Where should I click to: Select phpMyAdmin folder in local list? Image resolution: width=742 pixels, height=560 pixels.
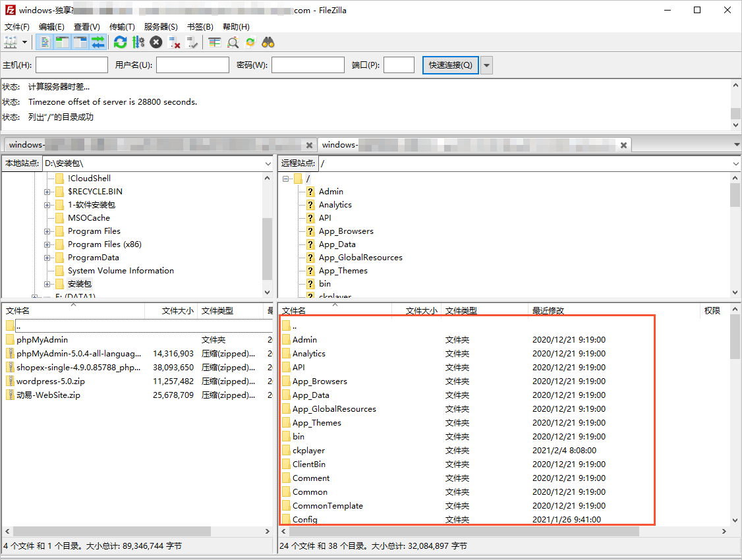(42, 340)
